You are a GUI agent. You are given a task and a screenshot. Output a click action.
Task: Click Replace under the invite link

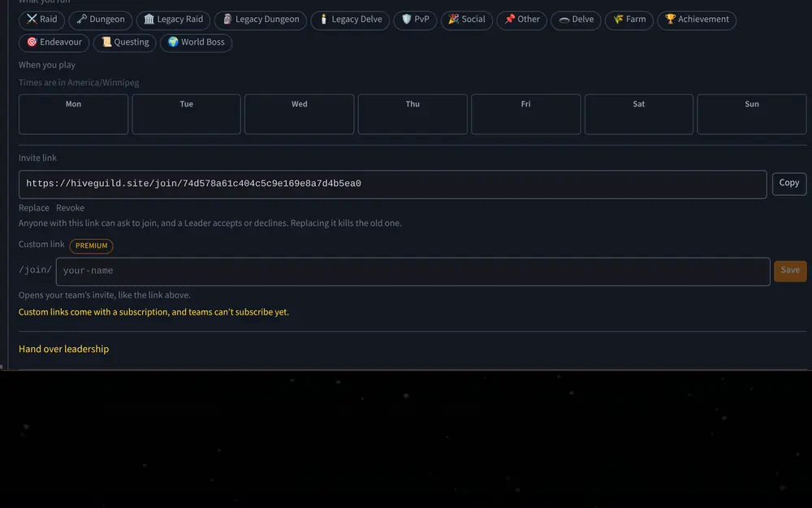click(33, 208)
